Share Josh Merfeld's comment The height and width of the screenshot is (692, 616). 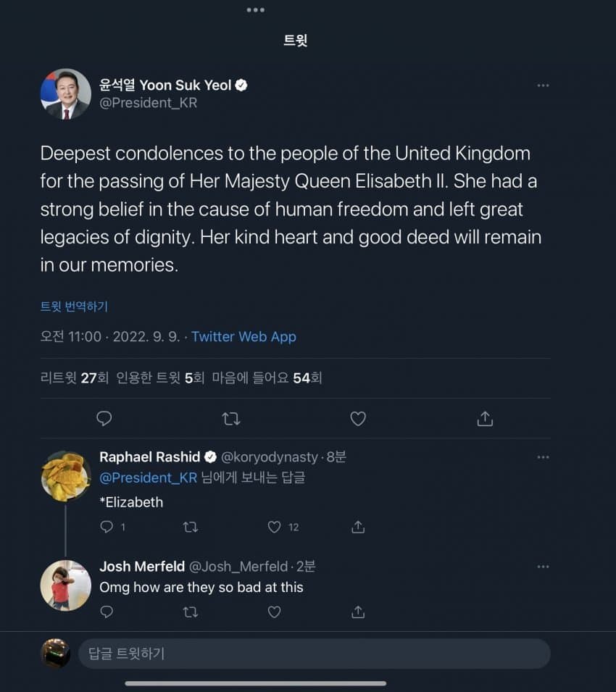point(358,612)
